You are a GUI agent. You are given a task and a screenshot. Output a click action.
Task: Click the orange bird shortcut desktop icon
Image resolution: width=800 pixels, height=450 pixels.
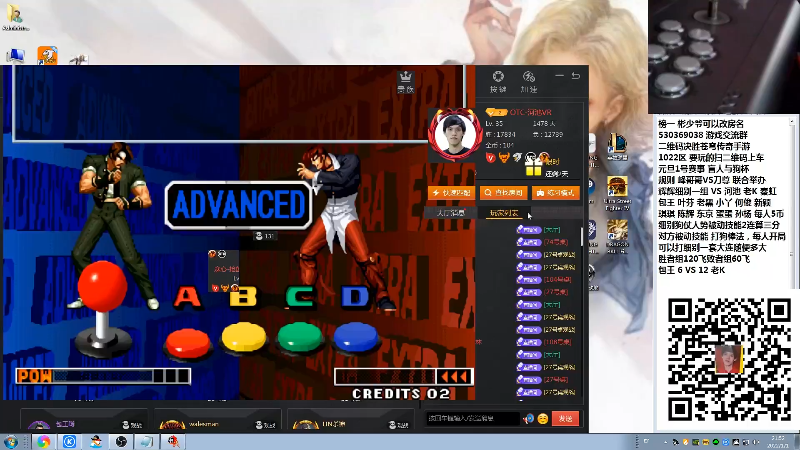[x=47, y=55]
